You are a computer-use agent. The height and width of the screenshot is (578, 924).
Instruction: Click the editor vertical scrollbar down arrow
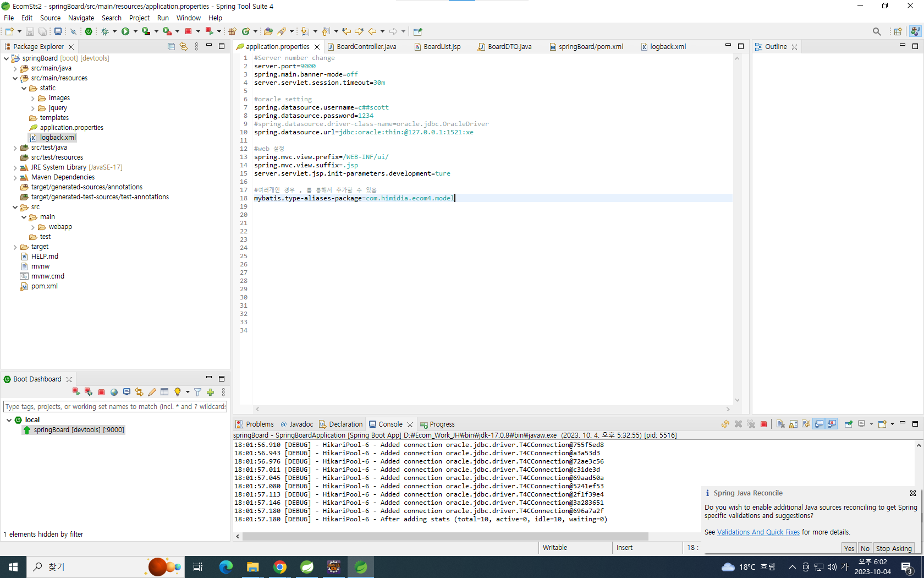tap(737, 400)
